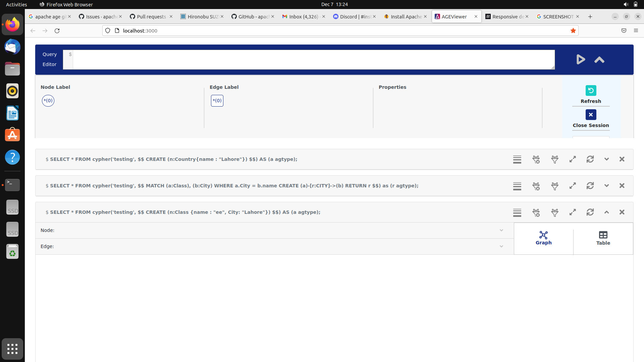Click the Close Session label
Viewport: 644px width, 362px height.
point(591,125)
